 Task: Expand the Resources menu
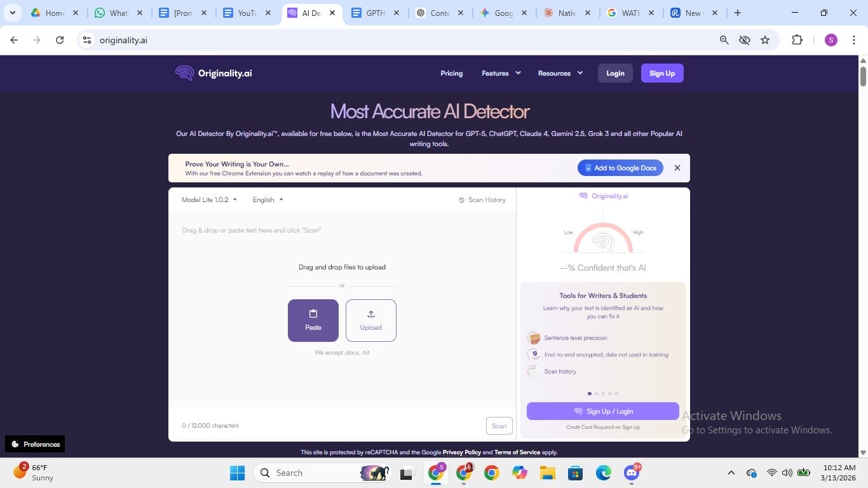tap(560, 73)
